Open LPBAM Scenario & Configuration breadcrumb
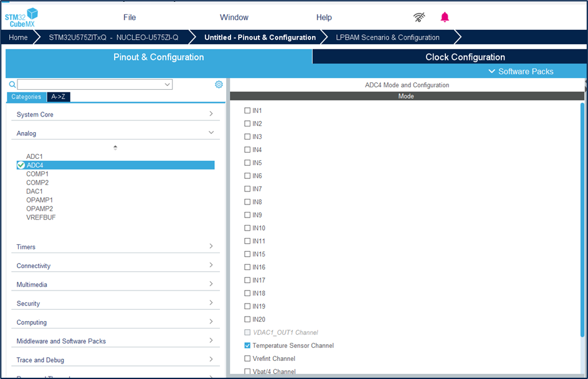Screen dimensions: 588x379 (x=387, y=37)
